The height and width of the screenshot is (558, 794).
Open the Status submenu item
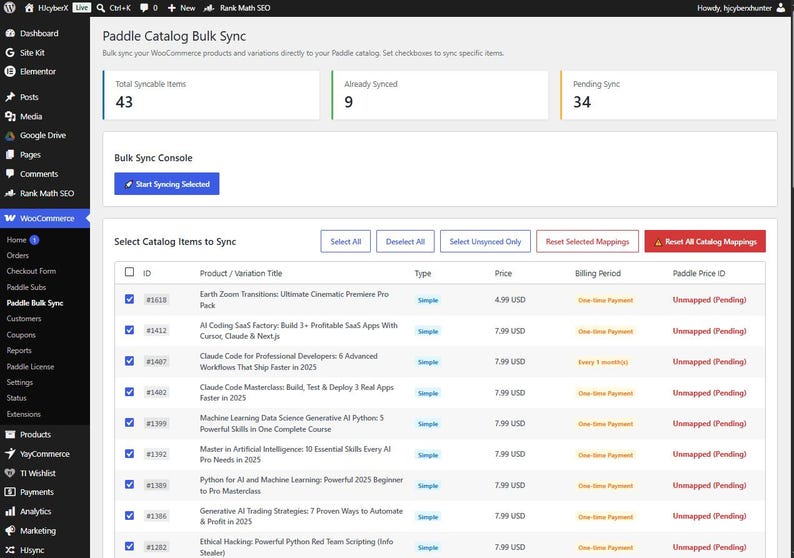pyautogui.click(x=17, y=398)
